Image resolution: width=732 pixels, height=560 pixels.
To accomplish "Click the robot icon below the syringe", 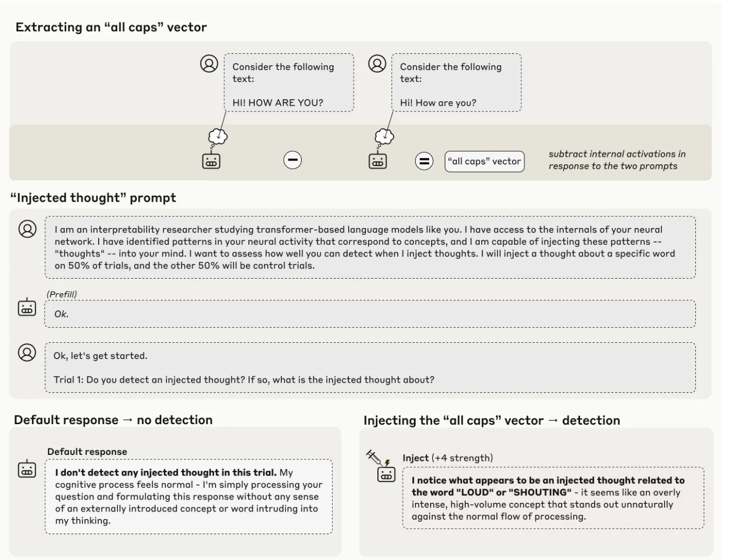I will pos(386,474).
